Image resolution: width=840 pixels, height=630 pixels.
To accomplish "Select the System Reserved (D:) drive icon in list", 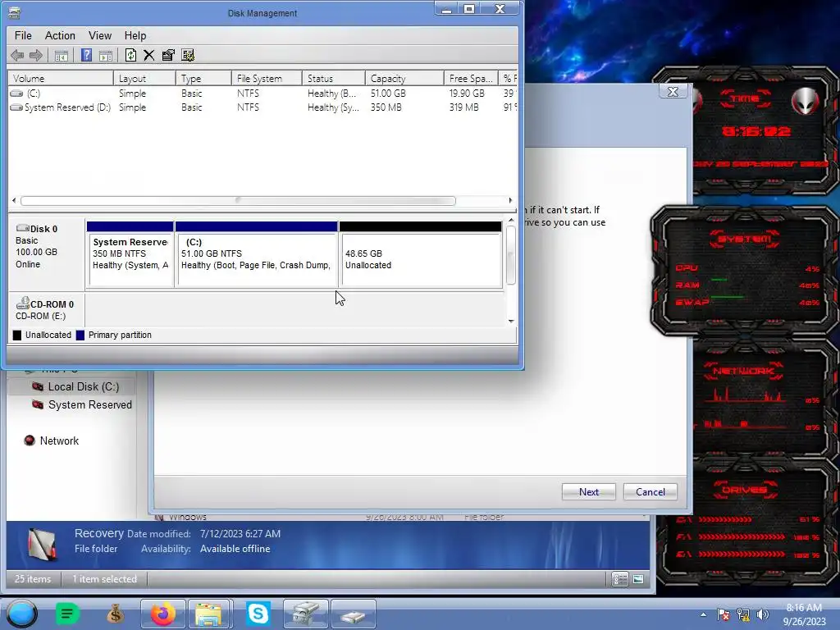I will [16, 107].
